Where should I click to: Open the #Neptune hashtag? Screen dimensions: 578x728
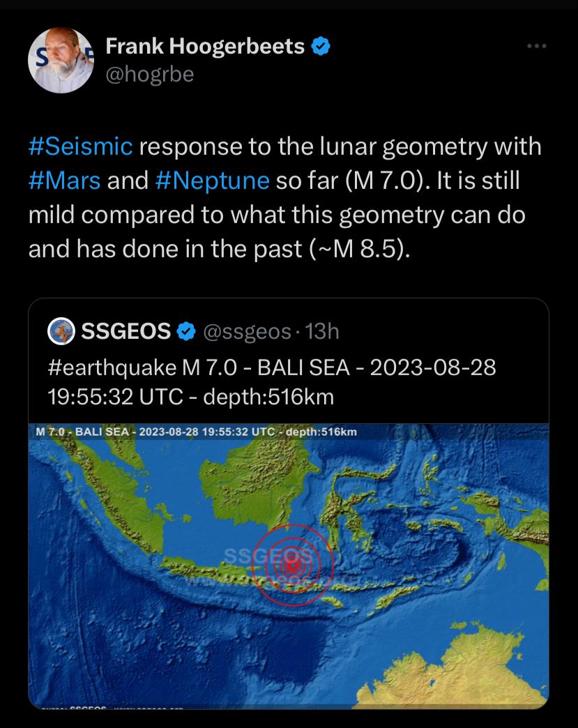pyautogui.click(x=212, y=181)
